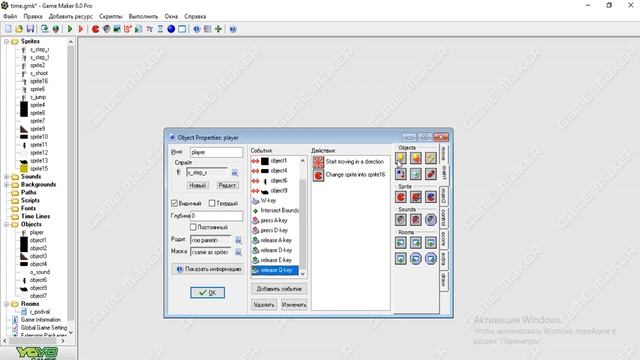
Task: Open the Скрипты menu
Action: tap(111, 16)
